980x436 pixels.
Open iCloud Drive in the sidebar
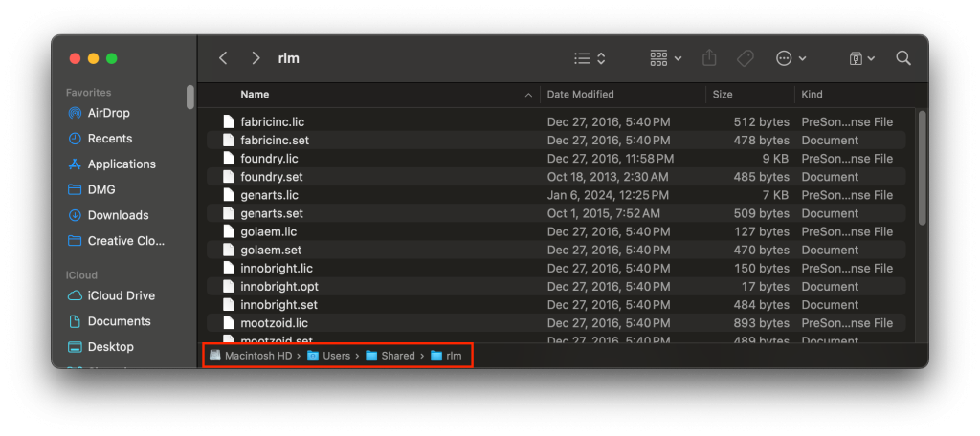click(x=121, y=295)
